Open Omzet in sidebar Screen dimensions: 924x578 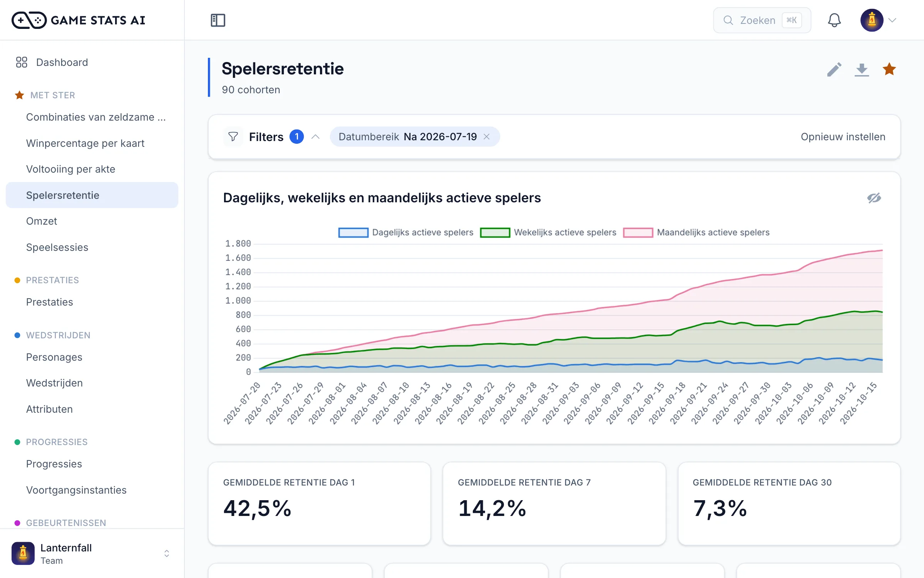[x=92, y=221]
